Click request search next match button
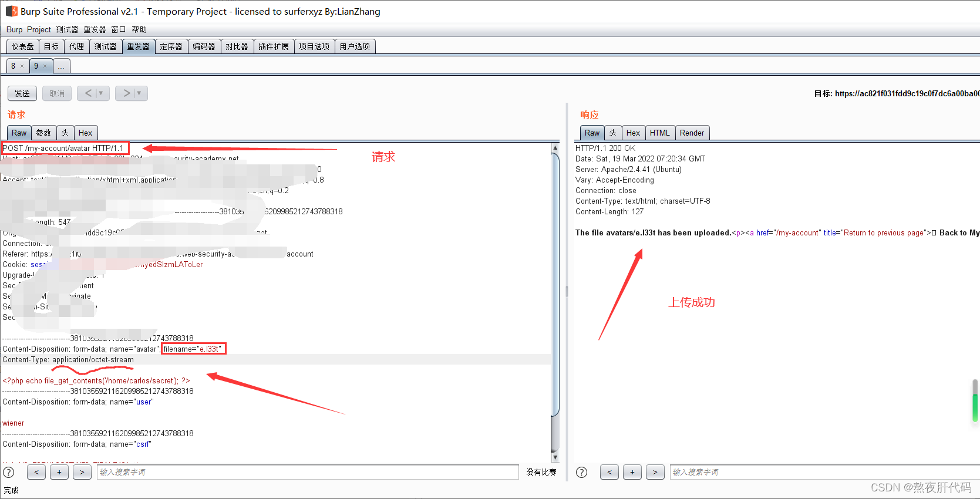Image resolution: width=980 pixels, height=499 pixels. tap(82, 472)
